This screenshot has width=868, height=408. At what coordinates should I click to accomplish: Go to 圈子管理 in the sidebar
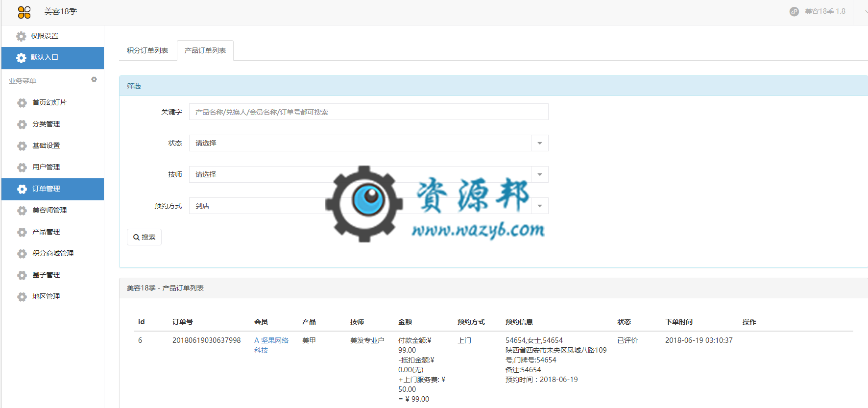(52, 275)
